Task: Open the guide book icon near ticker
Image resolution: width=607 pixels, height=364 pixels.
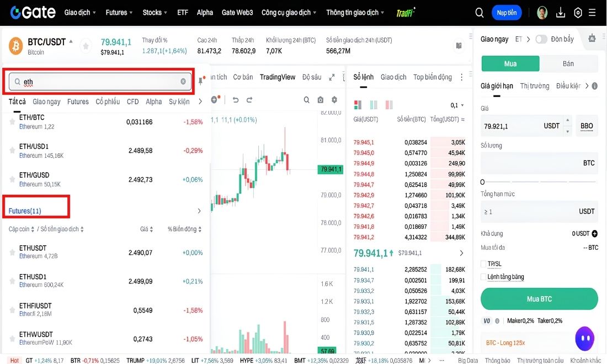Action: (459, 46)
